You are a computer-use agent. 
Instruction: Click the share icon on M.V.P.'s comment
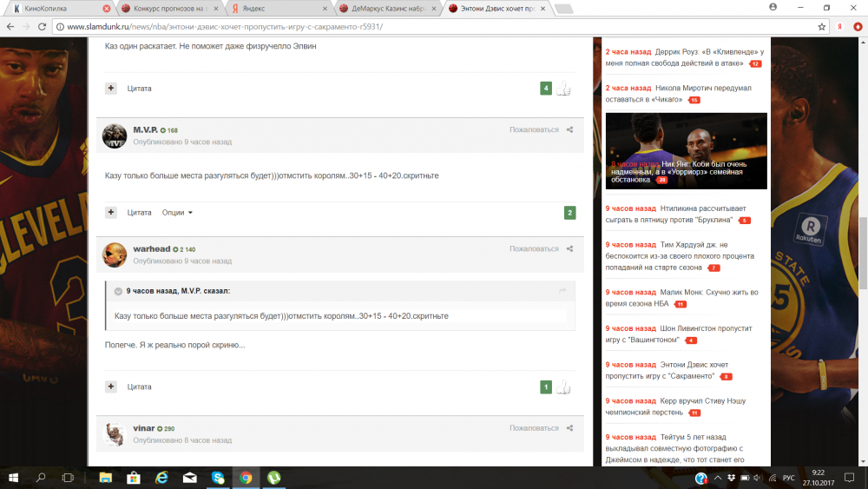tap(570, 130)
